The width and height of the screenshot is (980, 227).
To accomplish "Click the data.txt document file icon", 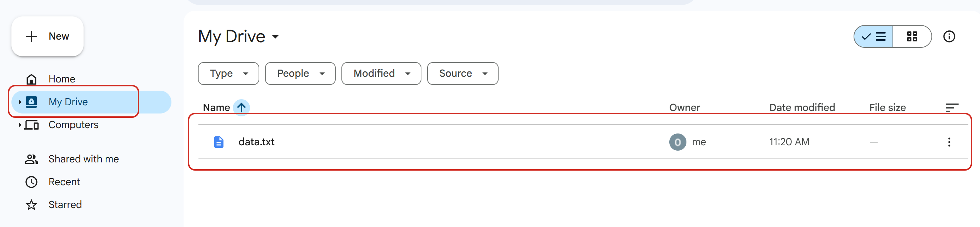I will (219, 142).
